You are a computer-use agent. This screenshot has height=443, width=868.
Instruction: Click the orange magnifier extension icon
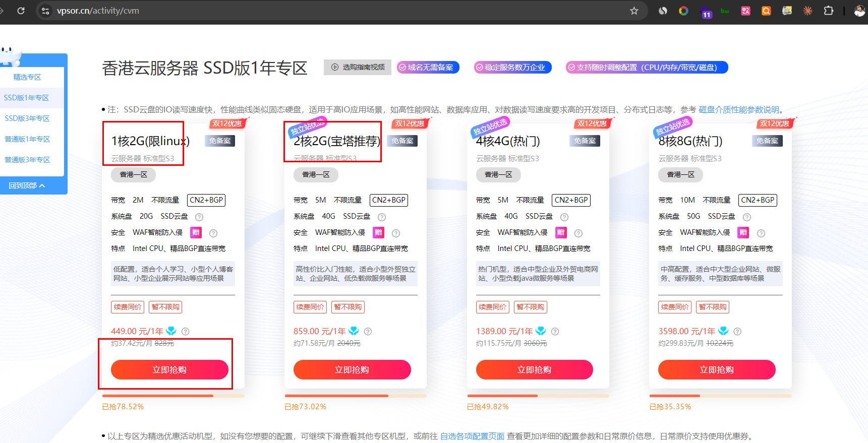(x=766, y=11)
